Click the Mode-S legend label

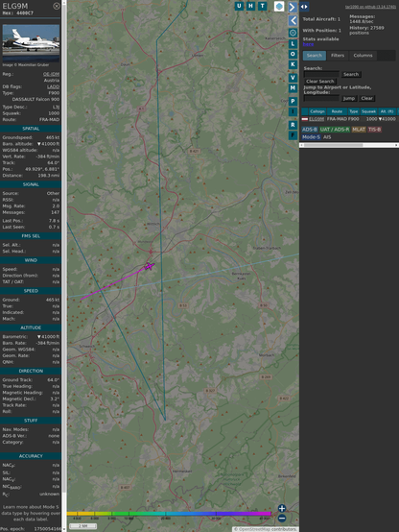[x=311, y=137]
